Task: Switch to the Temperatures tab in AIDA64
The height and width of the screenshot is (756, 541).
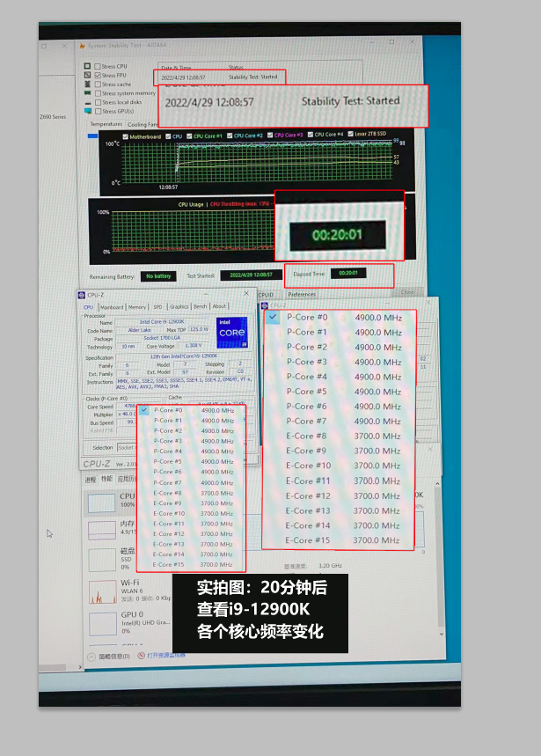Action: 106,124
